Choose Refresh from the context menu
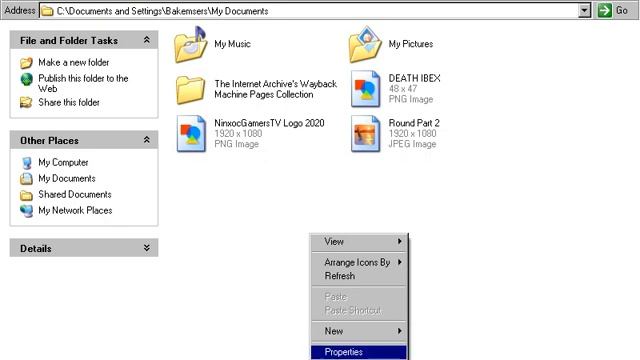Image resolution: width=640 pixels, height=360 pixels. (x=359, y=276)
